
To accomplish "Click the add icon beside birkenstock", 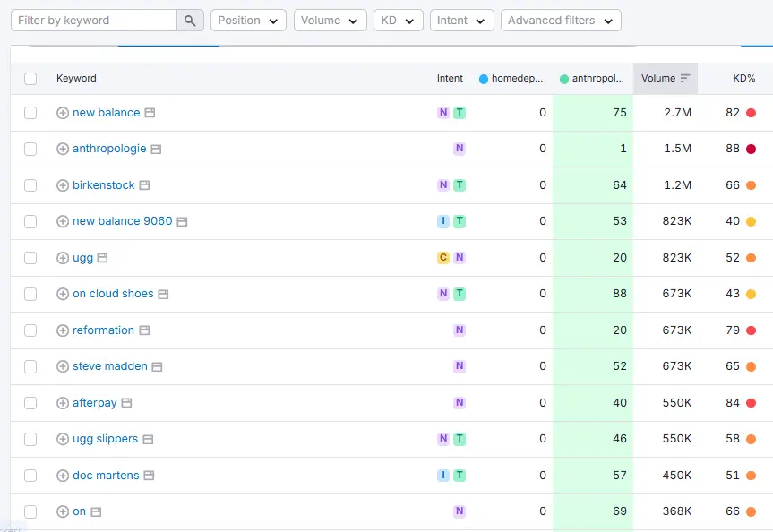I will click(x=63, y=185).
